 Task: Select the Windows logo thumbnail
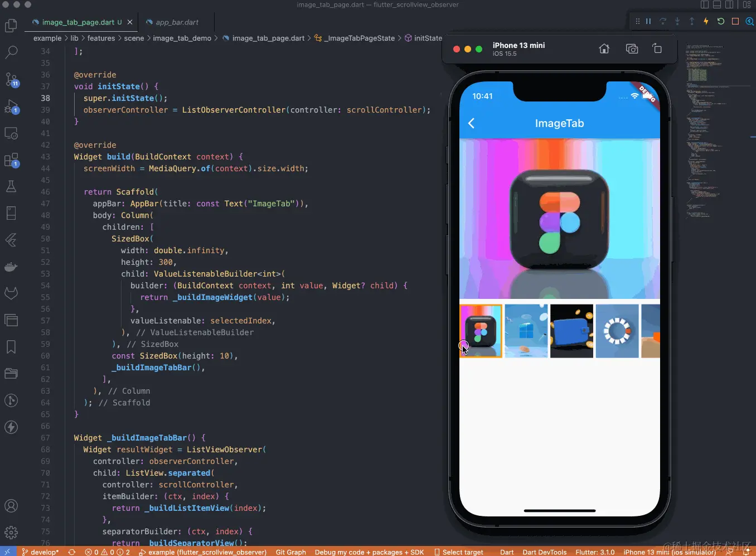[526, 331]
